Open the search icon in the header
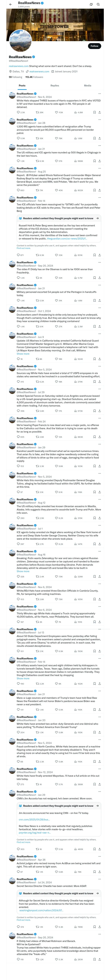This screenshot has height=980, width=110. pos(98,5)
